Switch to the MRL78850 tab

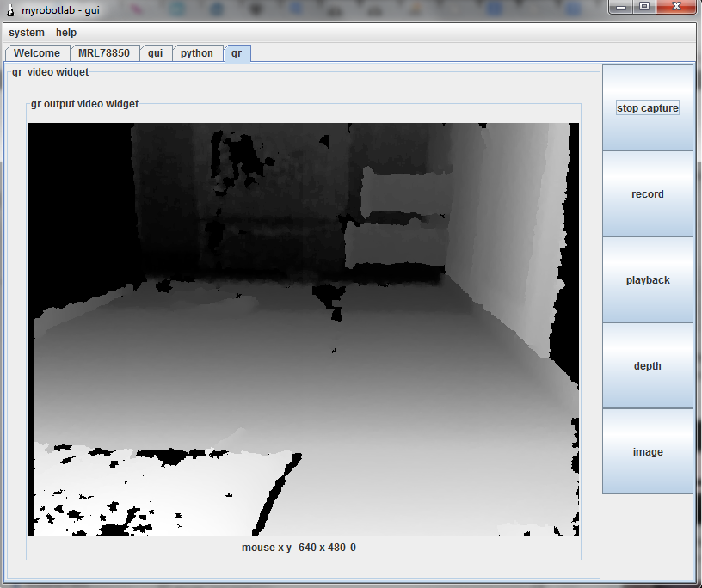click(104, 53)
